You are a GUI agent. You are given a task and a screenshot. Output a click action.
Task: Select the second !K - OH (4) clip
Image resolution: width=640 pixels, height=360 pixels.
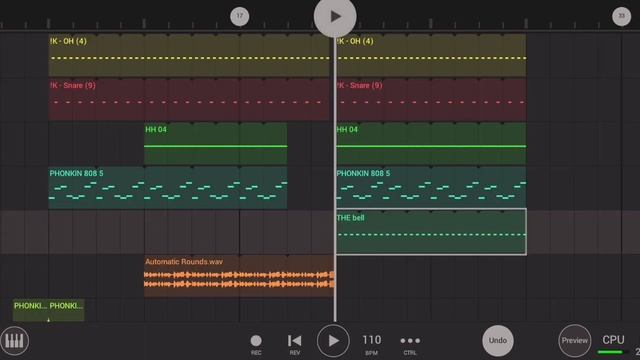[431, 56]
